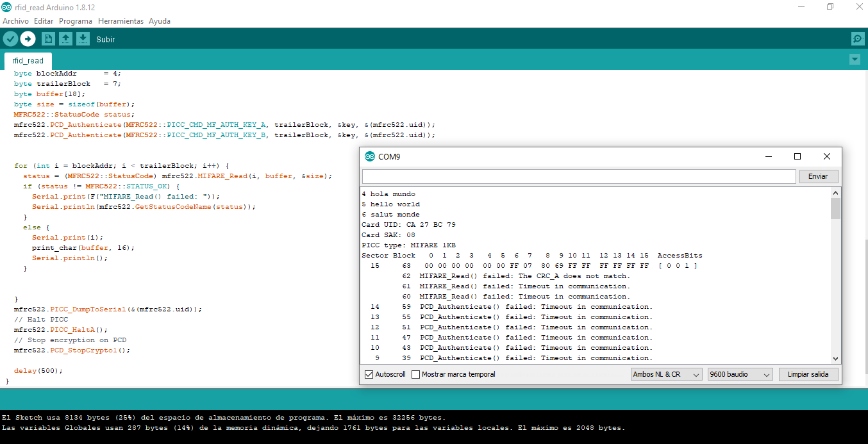Click the 'Card UID: CA 27 BC 79' output line
The image size is (868, 444).
click(408, 225)
